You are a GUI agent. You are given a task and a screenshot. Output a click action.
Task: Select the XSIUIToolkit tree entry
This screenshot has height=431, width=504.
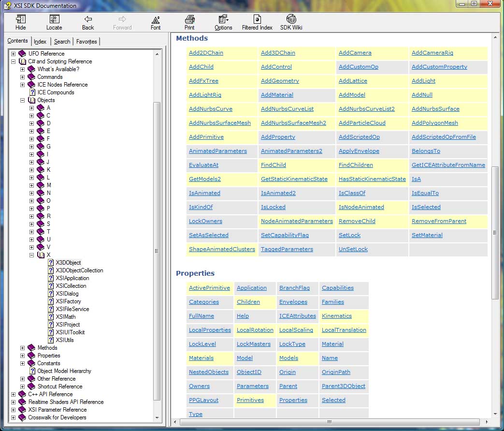pos(71,332)
